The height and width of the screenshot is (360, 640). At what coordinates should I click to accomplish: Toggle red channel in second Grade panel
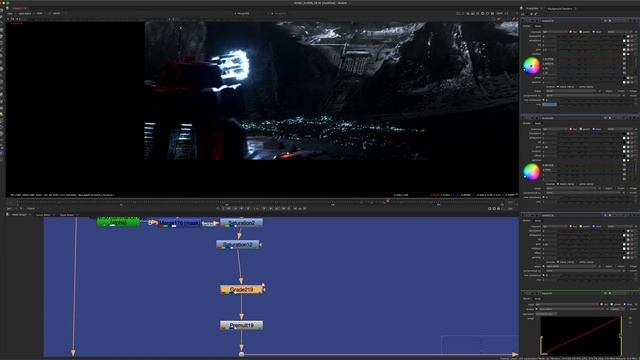pyautogui.click(x=570, y=129)
